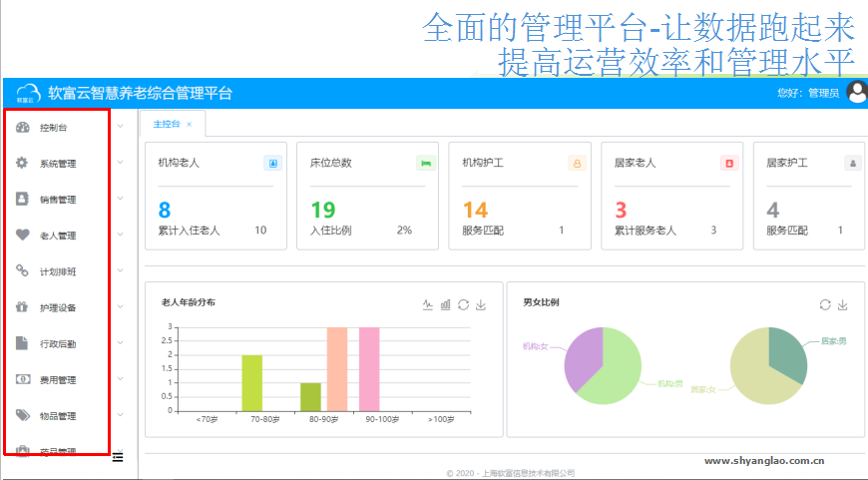Restore the 老人年龄分布 chart
Viewport: 868px width, 480px height.
click(x=463, y=304)
